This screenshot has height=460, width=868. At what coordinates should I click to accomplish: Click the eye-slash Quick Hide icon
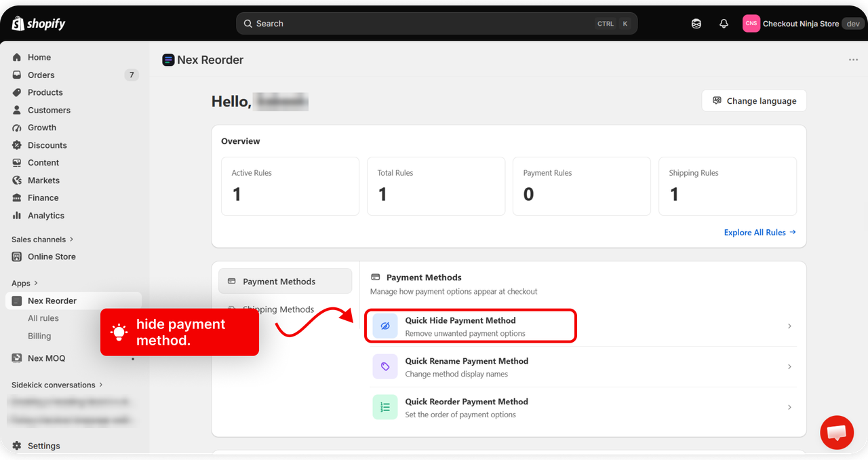(385, 326)
